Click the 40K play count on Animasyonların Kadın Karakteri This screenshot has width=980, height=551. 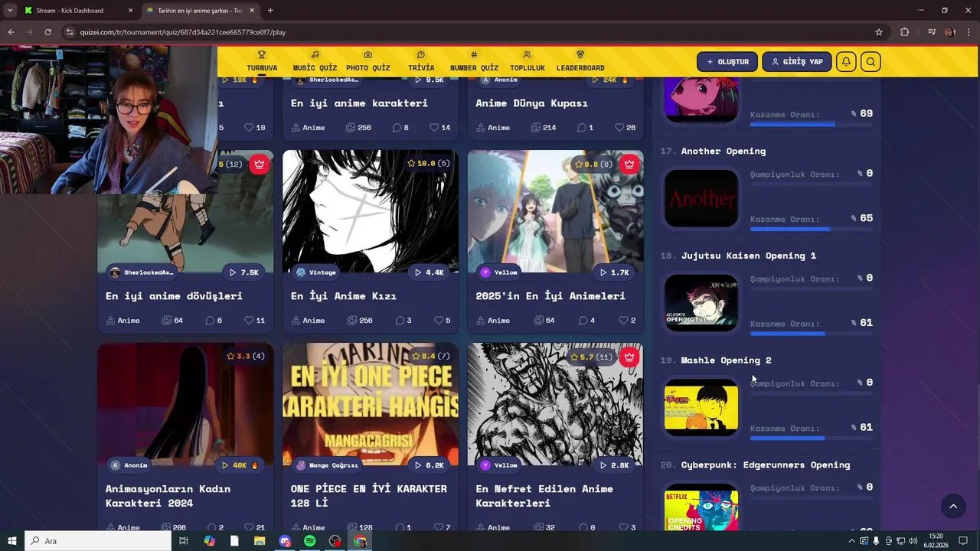[240, 465]
